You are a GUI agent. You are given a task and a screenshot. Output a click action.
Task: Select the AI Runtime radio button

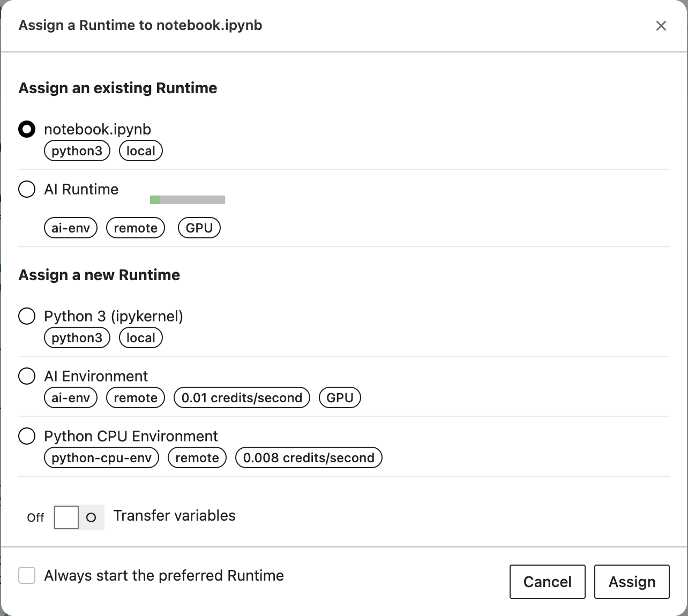point(27,190)
